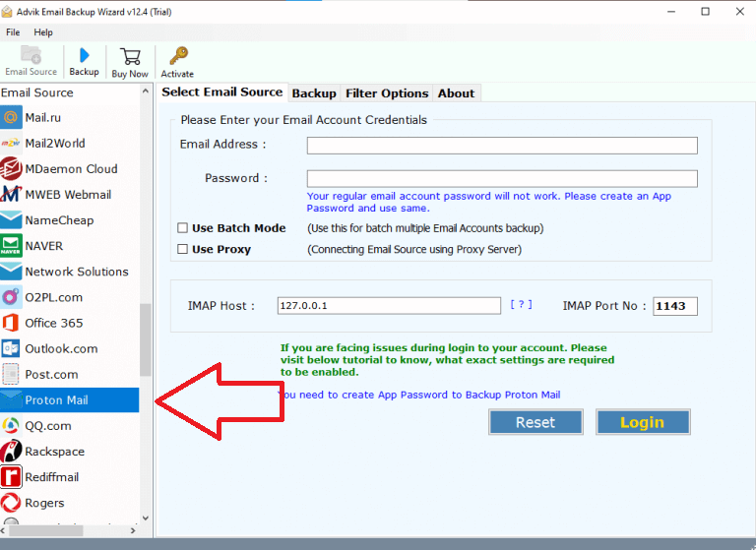
Task: Open the Filter Options tab
Action: (387, 93)
